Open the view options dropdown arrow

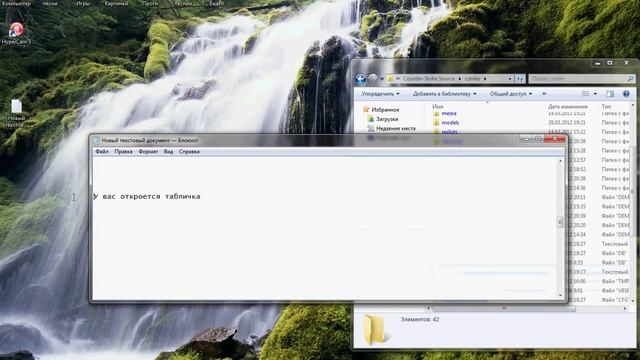595,94
